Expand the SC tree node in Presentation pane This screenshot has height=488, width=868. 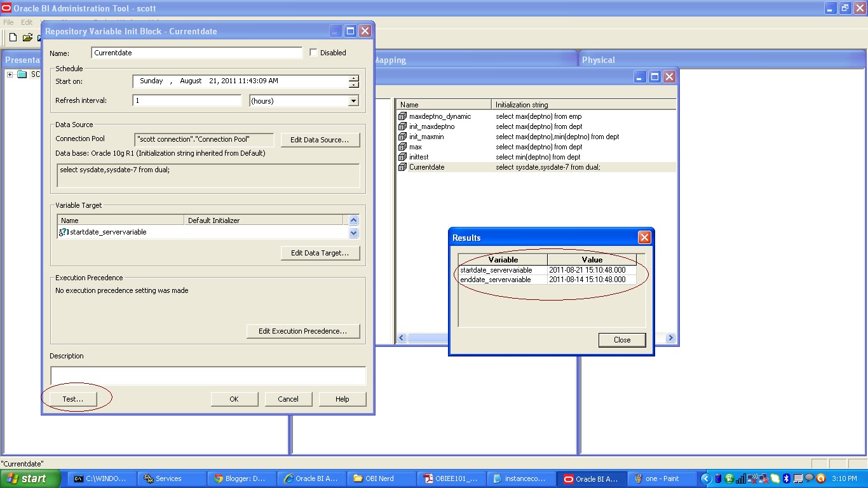[x=10, y=74]
